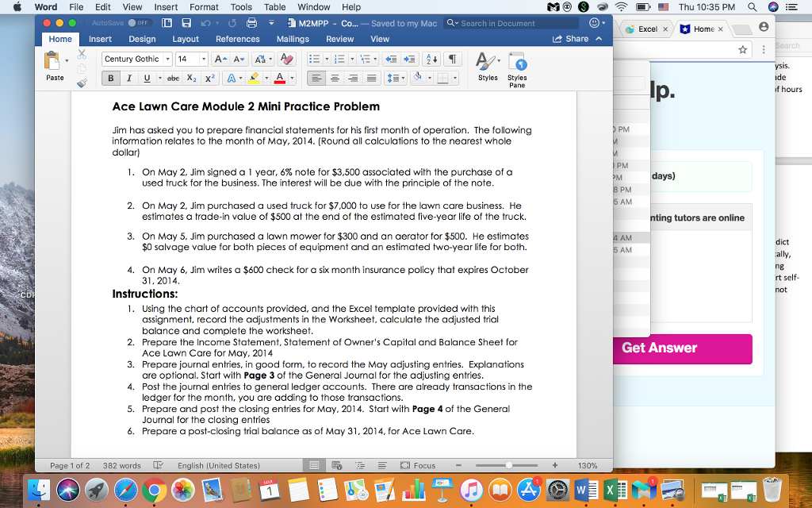812x508 pixels.
Task: Open the font color dropdown arrow
Action: pos(292,79)
